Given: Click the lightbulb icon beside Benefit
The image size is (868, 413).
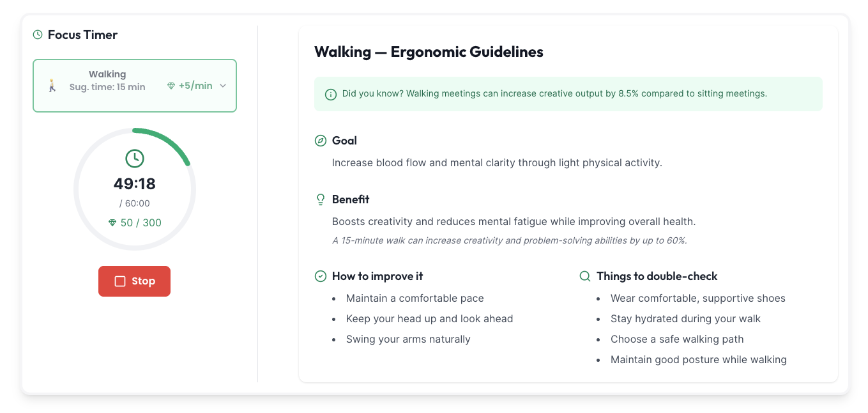Looking at the screenshot, I should [321, 199].
